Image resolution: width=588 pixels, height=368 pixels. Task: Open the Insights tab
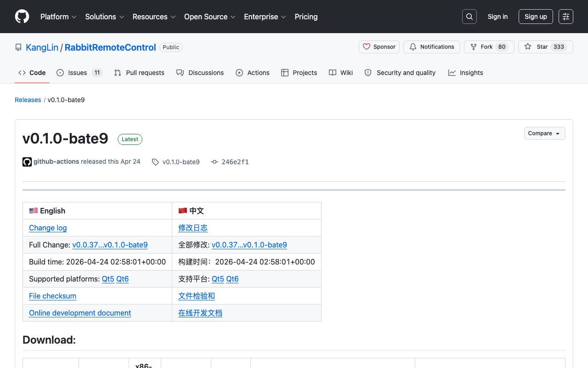466,73
